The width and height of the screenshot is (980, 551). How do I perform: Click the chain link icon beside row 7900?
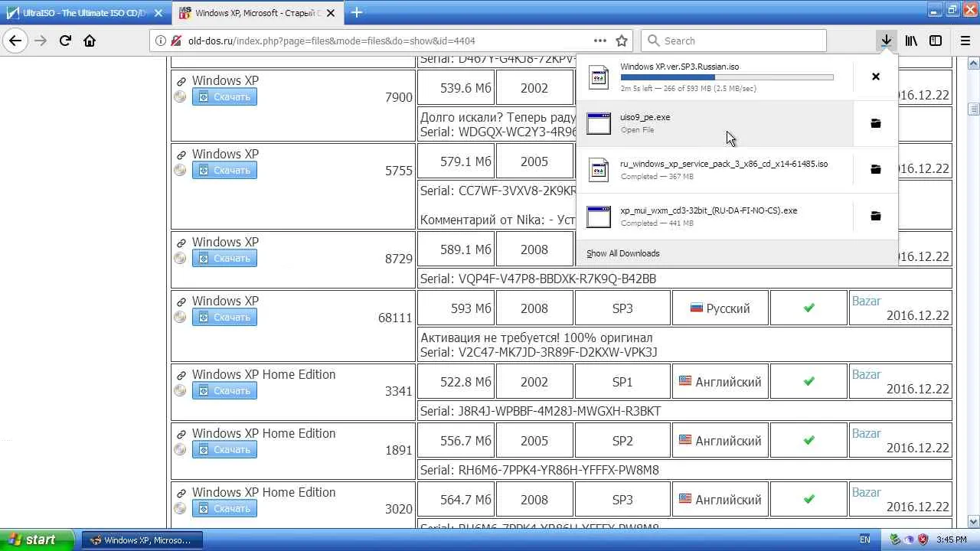point(181,81)
